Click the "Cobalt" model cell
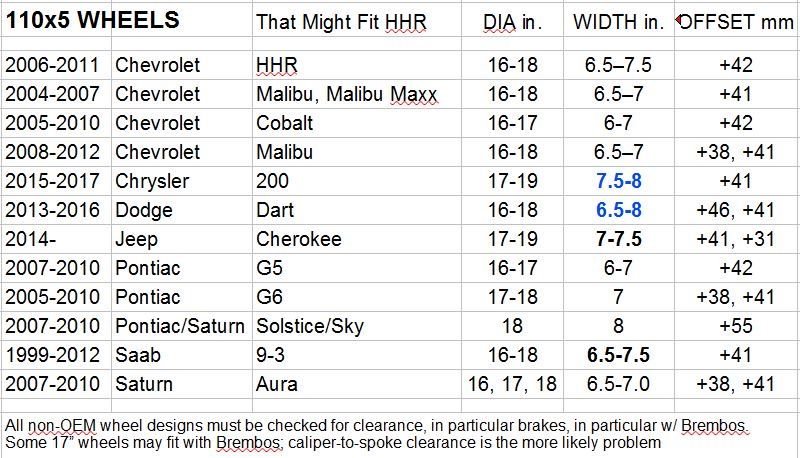Viewport: 800px width, 458px height. (x=284, y=123)
